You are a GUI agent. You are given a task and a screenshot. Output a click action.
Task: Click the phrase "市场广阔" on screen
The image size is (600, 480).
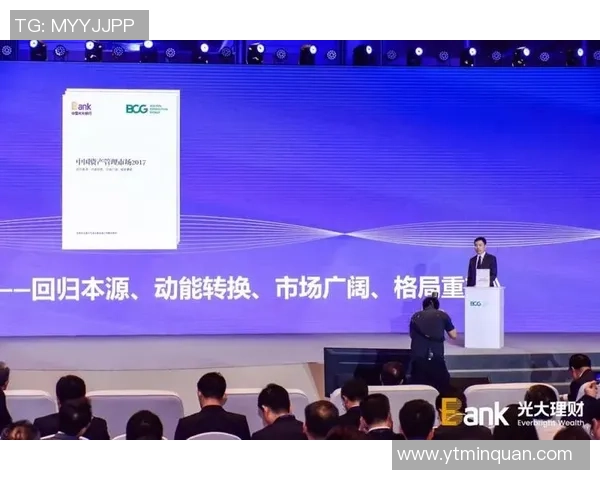[323, 288]
